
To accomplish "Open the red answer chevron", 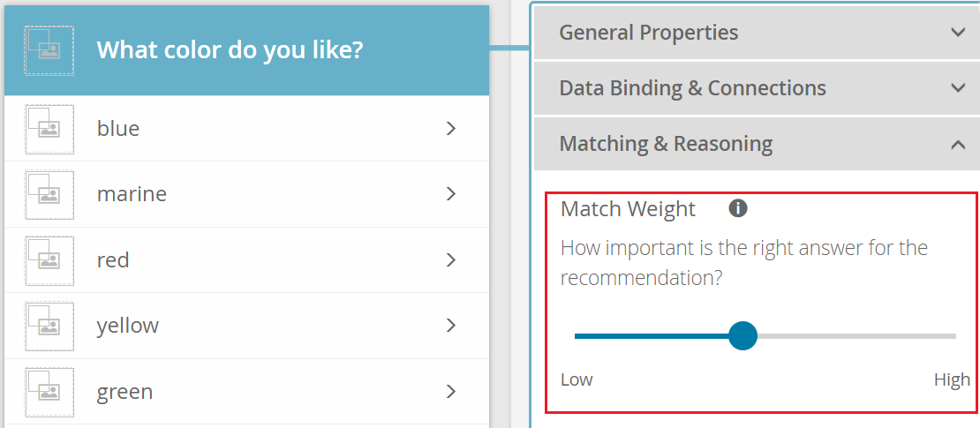I will [x=451, y=260].
